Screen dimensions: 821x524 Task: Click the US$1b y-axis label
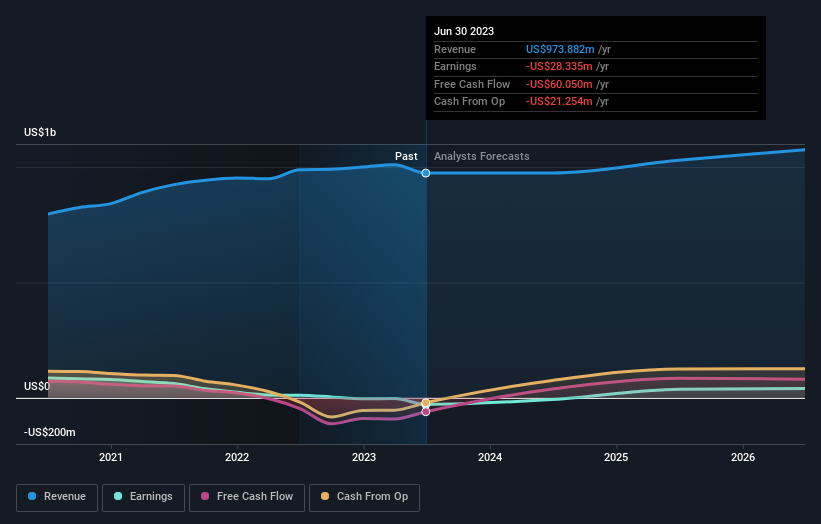pyautogui.click(x=40, y=132)
